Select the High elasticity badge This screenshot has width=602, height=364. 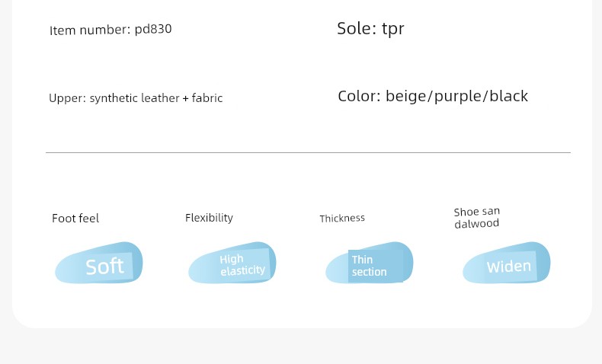tap(232, 263)
